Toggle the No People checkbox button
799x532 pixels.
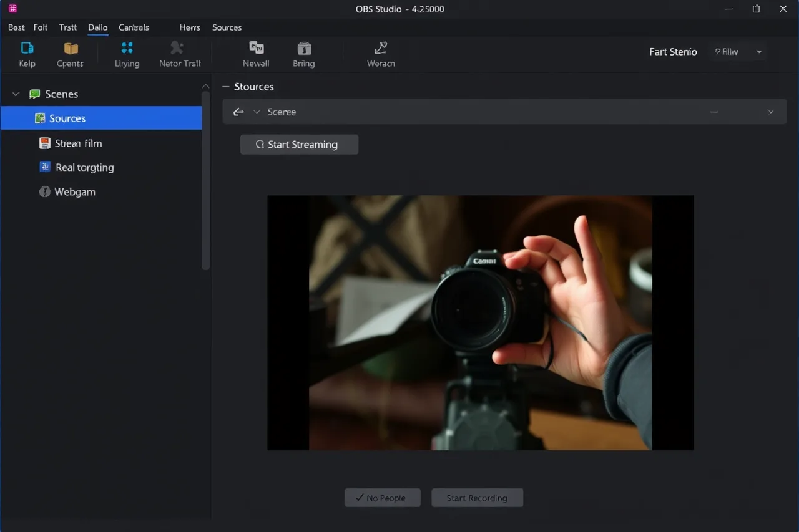pyautogui.click(x=383, y=498)
